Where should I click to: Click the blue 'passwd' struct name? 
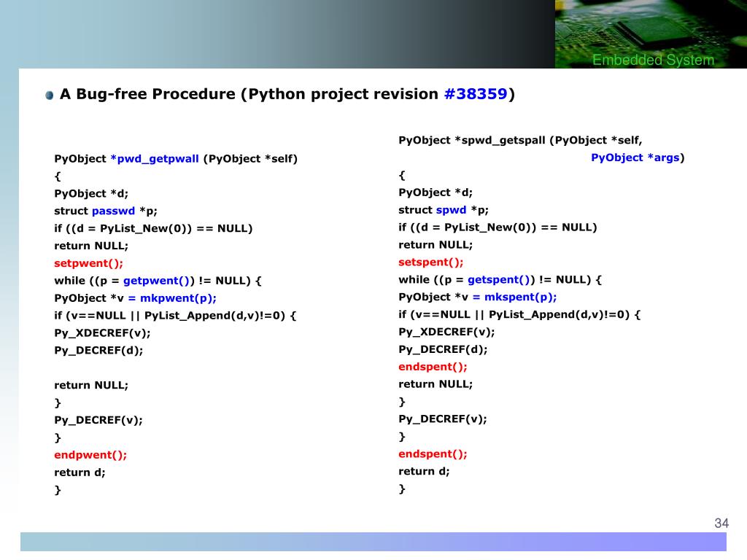(x=113, y=211)
